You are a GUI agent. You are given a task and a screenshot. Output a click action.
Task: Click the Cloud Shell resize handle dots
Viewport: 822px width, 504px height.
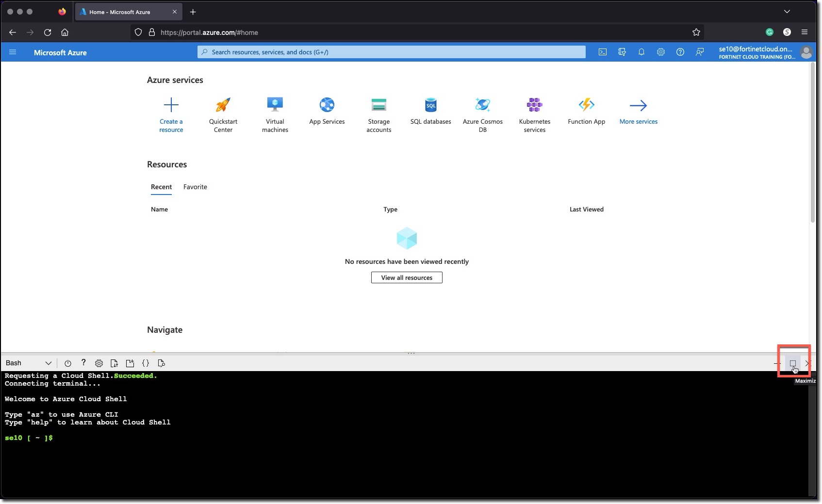[411, 353]
